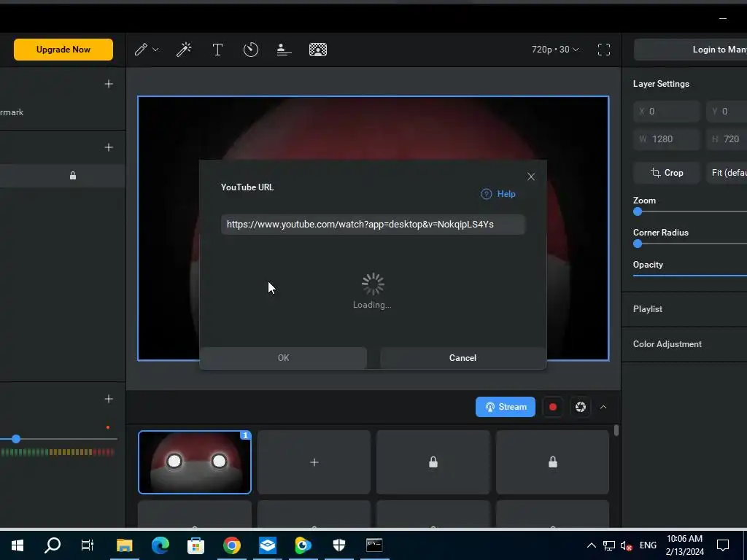Select preset 1 thumbnail

(x=195, y=462)
